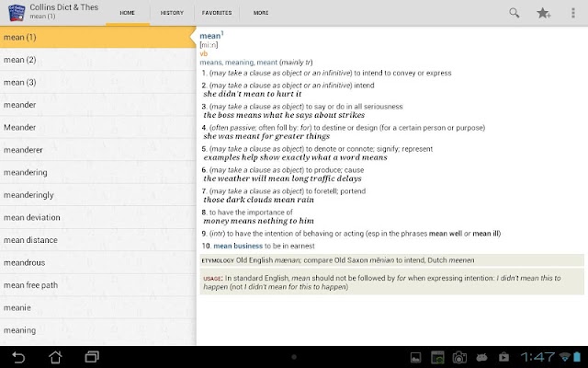Switch to the History tab
This screenshot has height=368, width=588.
tap(172, 13)
